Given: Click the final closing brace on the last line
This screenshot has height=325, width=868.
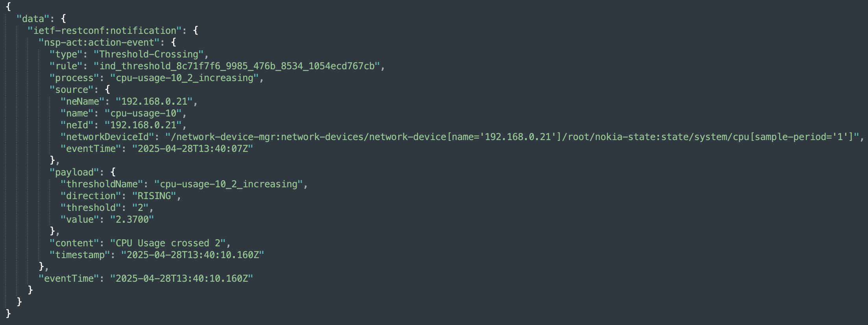Looking at the screenshot, I should (x=9, y=314).
